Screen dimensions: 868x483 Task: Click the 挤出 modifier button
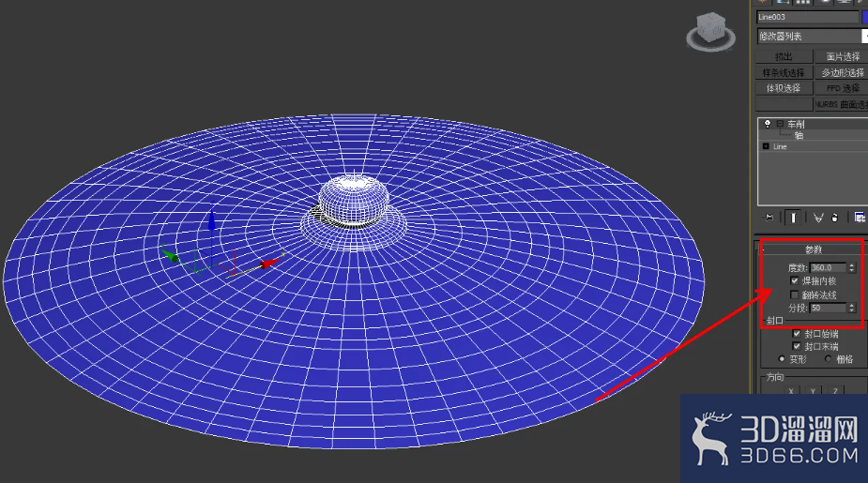[784, 56]
